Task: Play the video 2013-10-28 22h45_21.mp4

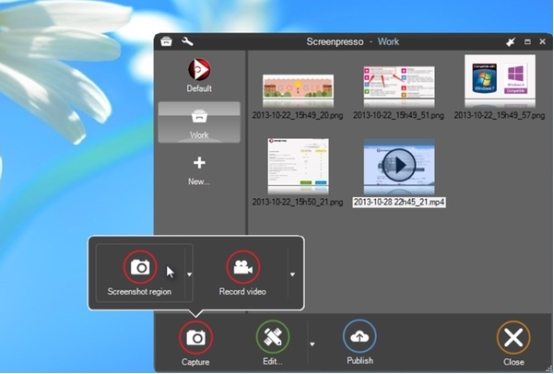Action: [399, 166]
